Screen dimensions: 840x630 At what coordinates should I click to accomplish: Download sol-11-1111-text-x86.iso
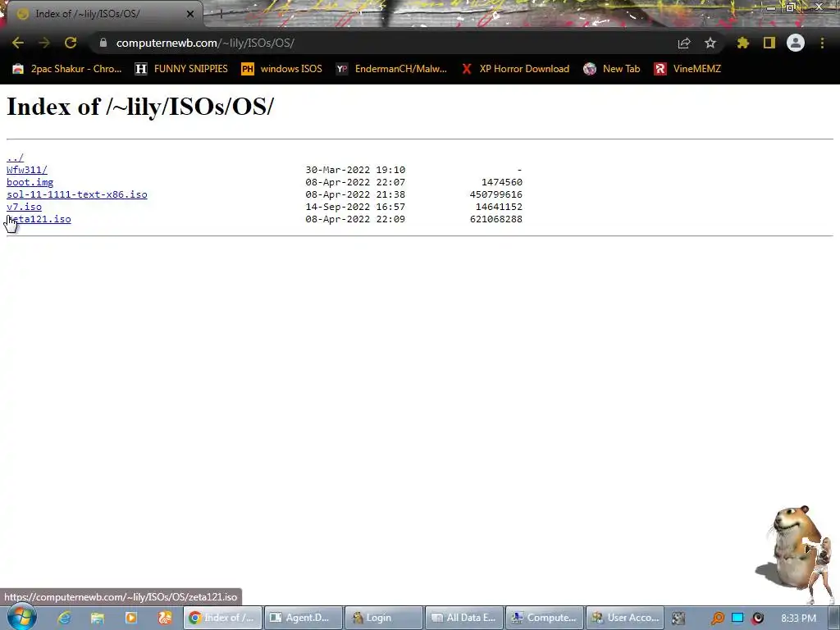(76, 194)
